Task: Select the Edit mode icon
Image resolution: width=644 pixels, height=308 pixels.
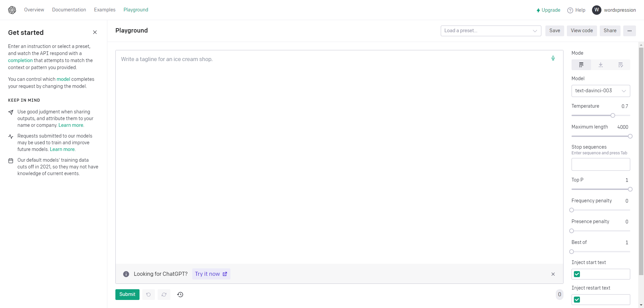Action: pos(621,65)
